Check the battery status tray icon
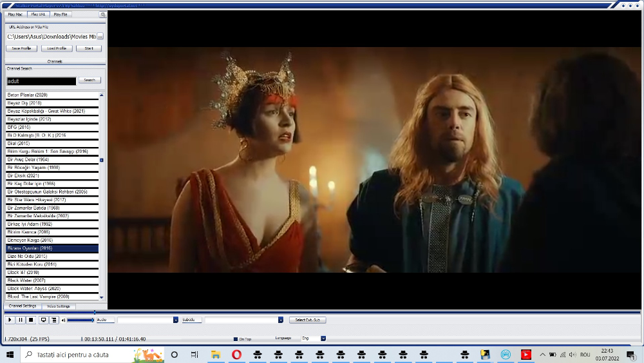This screenshot has height=363, width=644. click(553, 355)
